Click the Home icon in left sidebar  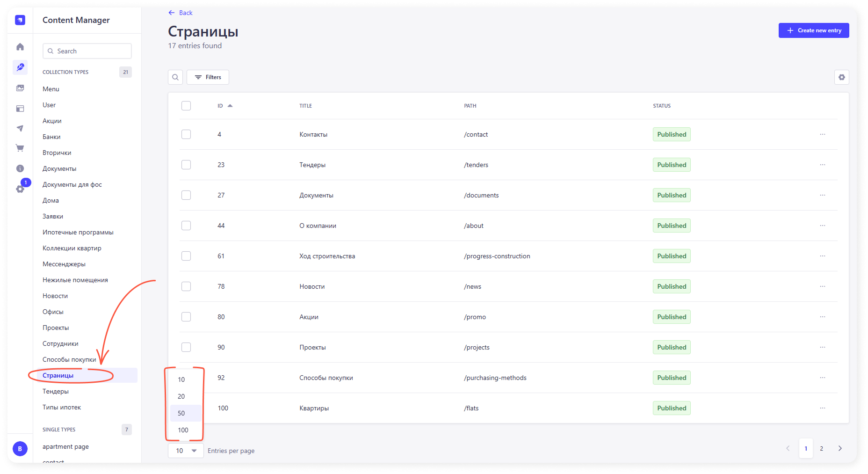pos(20,47)
